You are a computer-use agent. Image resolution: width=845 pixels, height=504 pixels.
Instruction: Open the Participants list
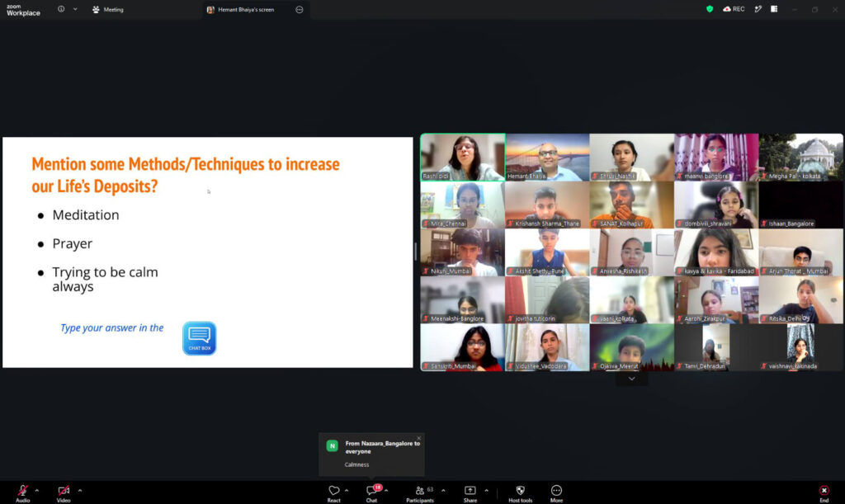420,492
